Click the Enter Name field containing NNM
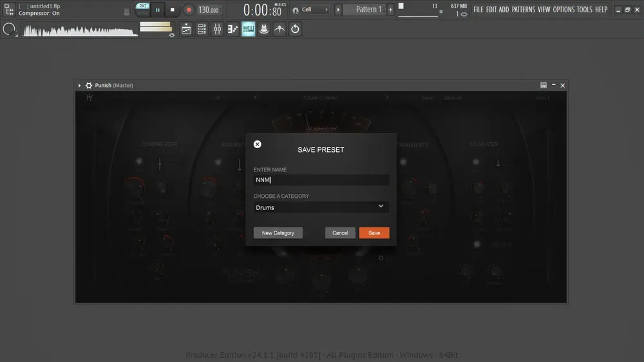The width and height of the screenshot is (644, 362). (x=321, y=180)
